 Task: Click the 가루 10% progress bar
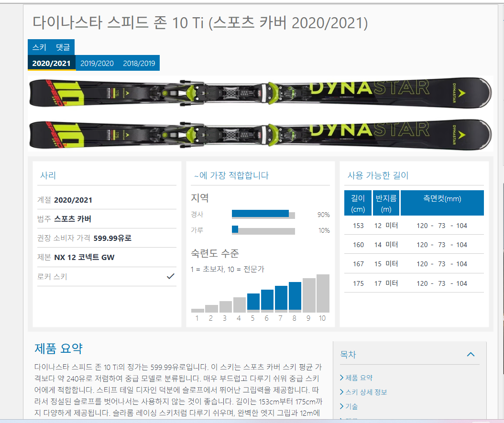pyautogui.click(x=263, y=230)
